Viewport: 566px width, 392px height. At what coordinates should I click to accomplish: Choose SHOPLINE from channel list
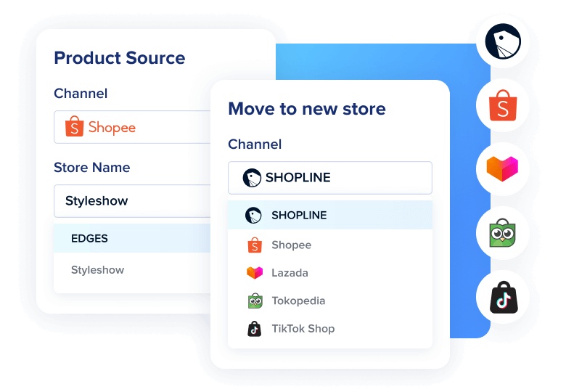coord(330,215)
